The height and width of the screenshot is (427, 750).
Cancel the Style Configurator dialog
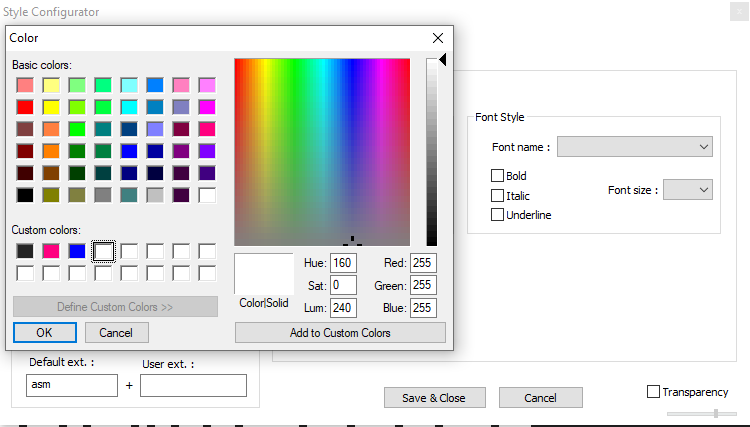pos(540,398)
